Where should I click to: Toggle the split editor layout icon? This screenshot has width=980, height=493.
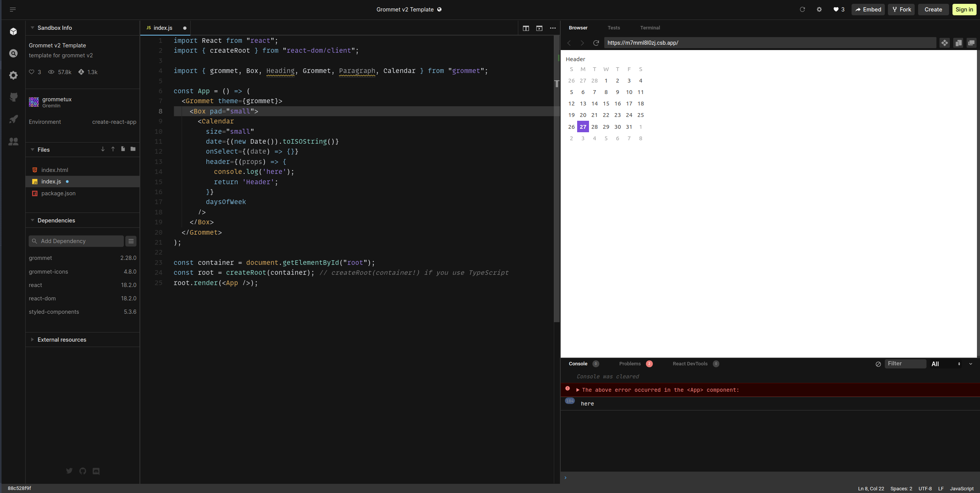click(x=526, y=28)
